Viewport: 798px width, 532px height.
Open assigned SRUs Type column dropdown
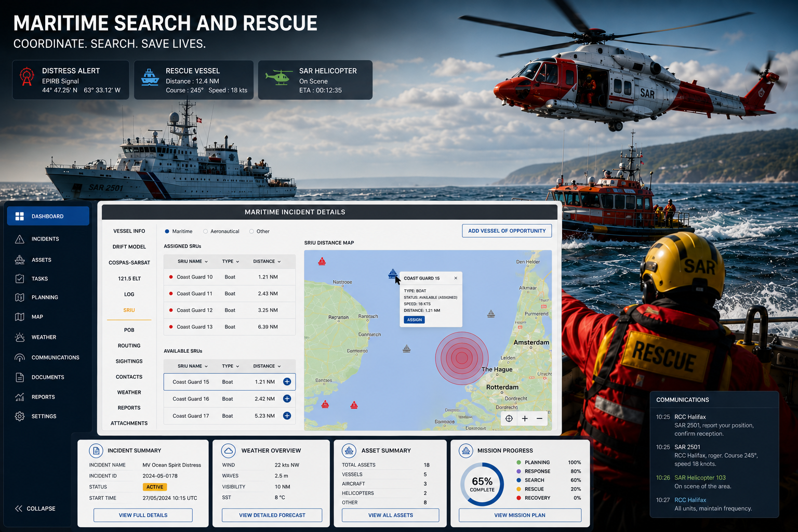pyautogui.click(x=231, y=261)
